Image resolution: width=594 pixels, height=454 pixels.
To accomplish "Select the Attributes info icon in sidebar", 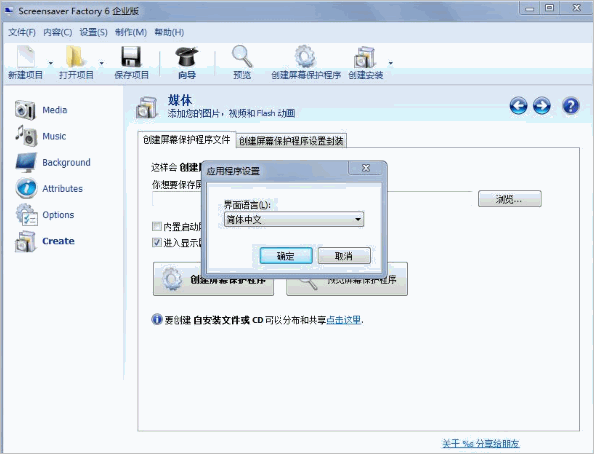I will click(x=26, y=188).
